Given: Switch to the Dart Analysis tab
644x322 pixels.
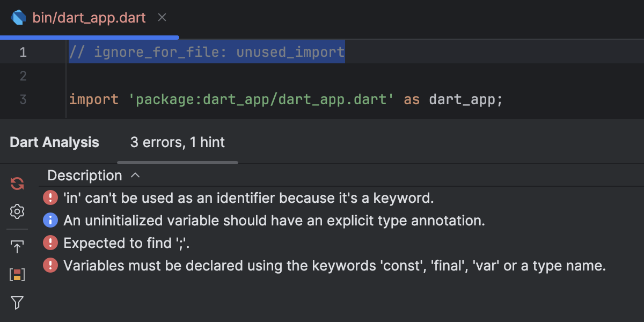Looking at the screenshot, I should tap(54, 142).
